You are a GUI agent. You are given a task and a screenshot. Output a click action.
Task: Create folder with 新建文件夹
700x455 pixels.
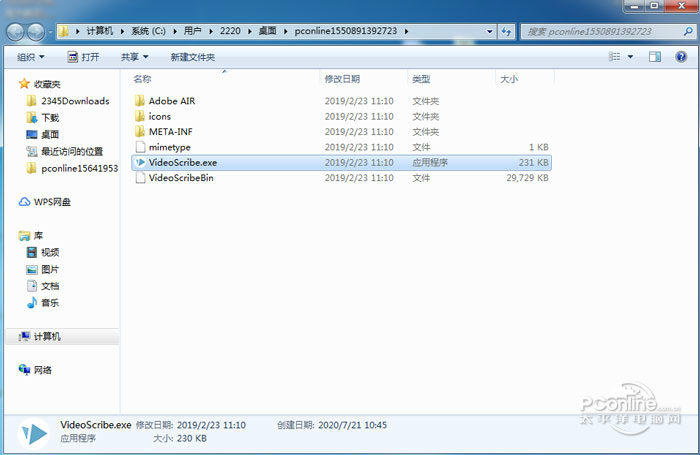pyautogui.click(x=192, y=57)
